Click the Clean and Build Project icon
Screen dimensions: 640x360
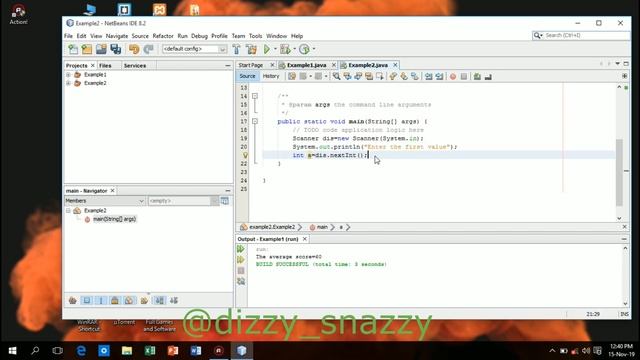[251, 49]
